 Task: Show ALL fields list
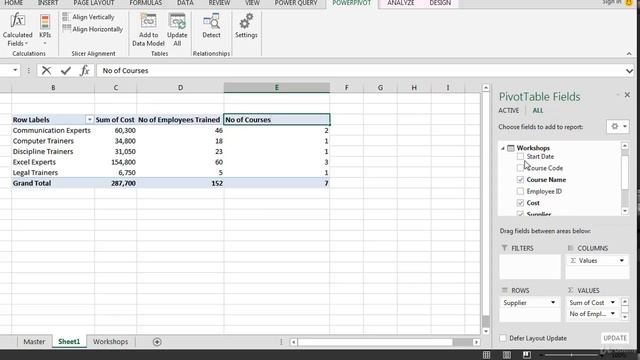coord(538,111)
